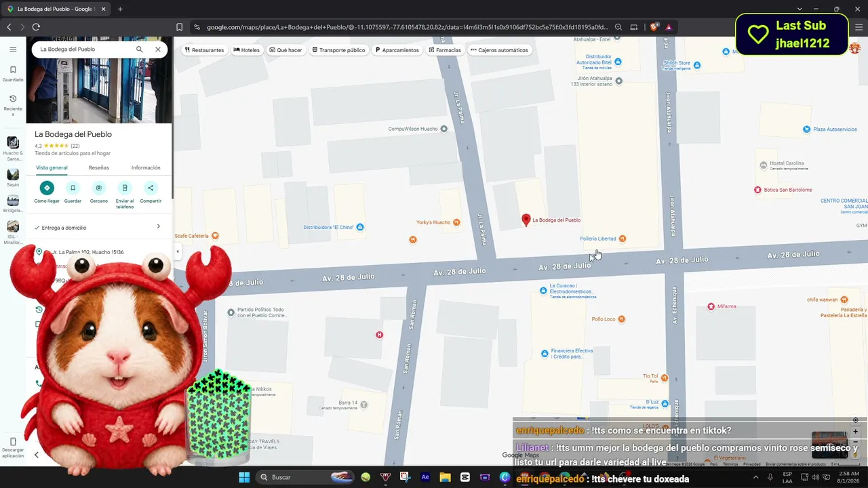Screen dimensions: 868x488
Task: Click the Distribuidora "El Chino" shop marker
Action: point(360,227)
